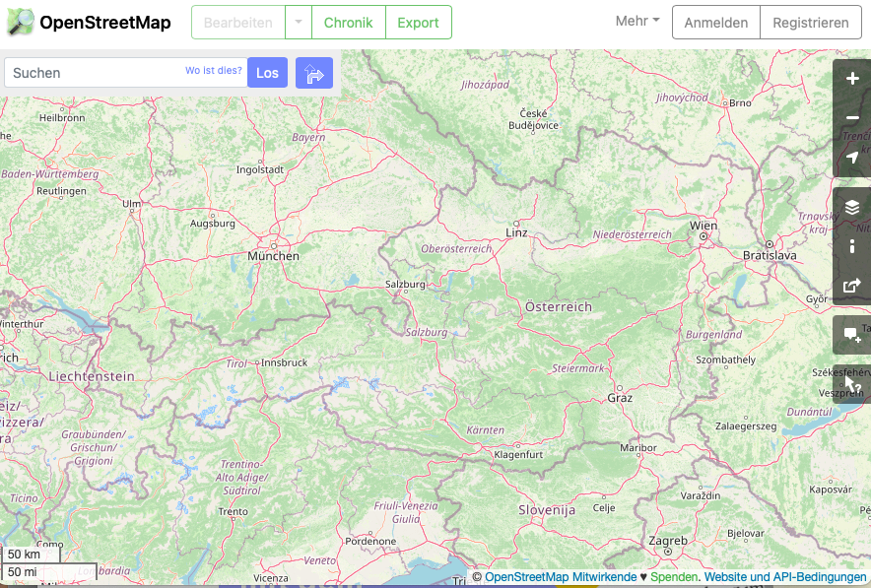Click the directions route icon button
This screenshot has height=588, width=871.
tap(314, 73)
